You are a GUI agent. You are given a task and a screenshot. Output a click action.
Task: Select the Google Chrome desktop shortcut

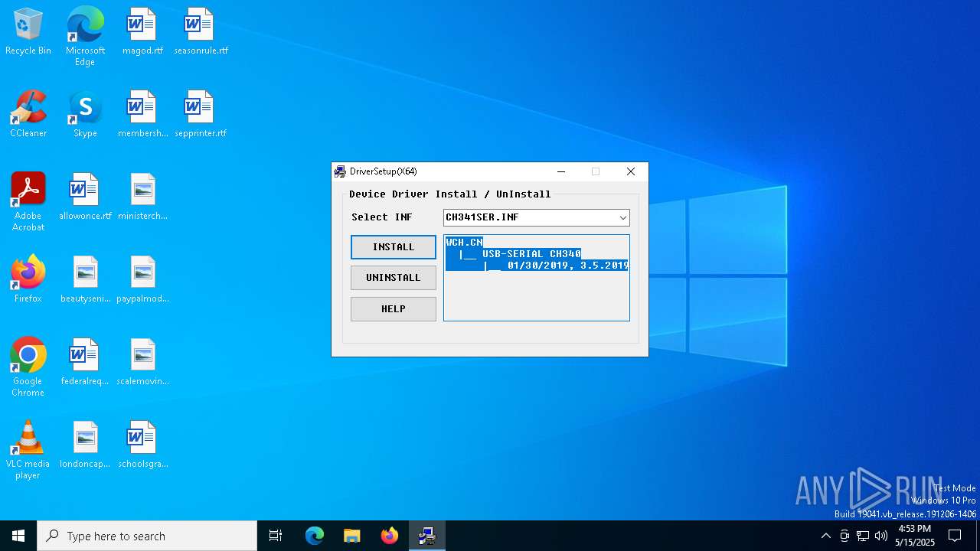[x=28, y=367]
